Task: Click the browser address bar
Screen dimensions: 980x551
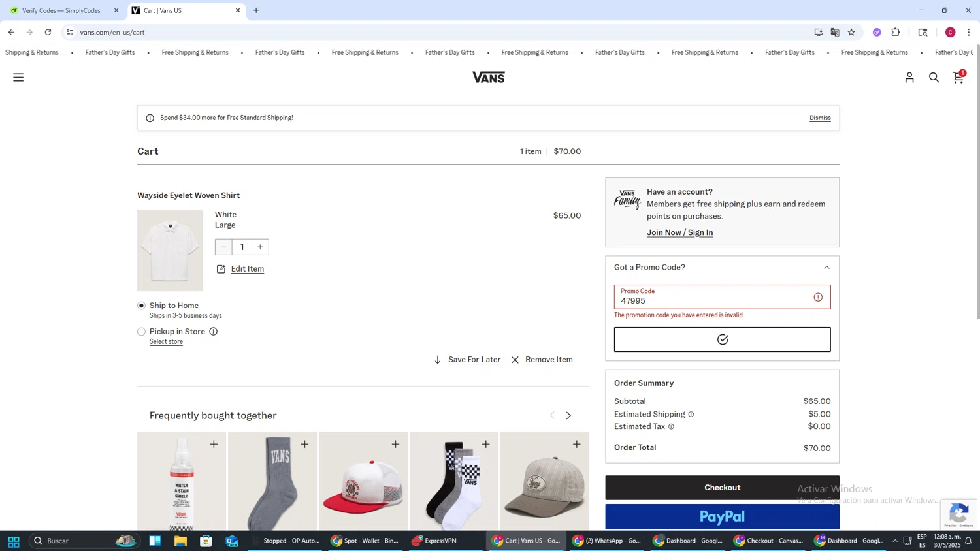Action: (x=438, y=32)
